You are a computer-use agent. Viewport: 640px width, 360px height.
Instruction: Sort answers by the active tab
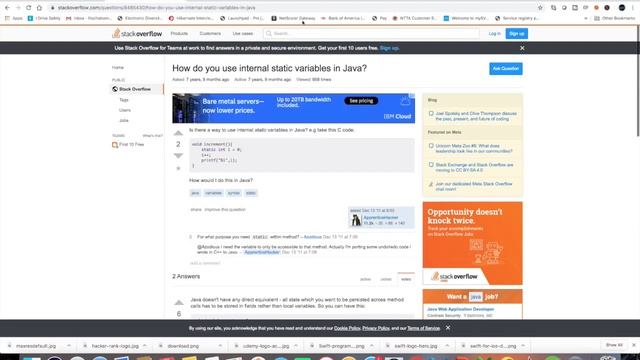click(365, 279)
